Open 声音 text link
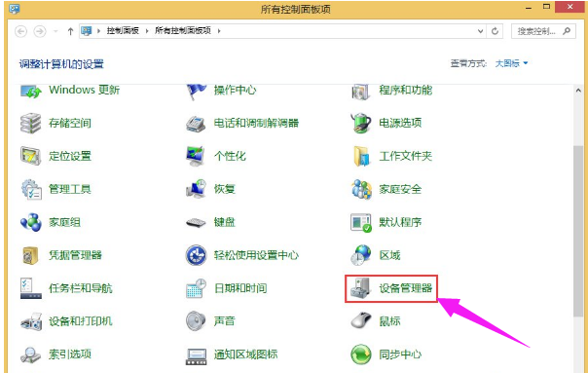This screenshot has height=373, width=588. pos(224,321)
